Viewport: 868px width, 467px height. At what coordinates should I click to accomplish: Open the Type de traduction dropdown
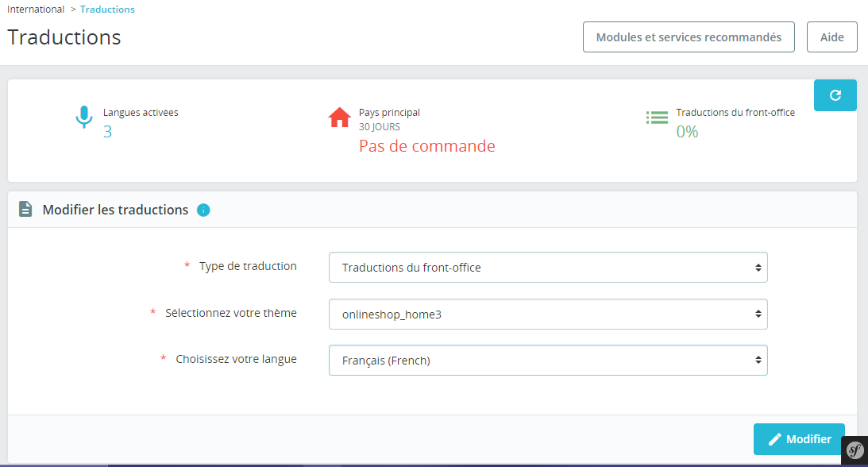coord(548,267)
